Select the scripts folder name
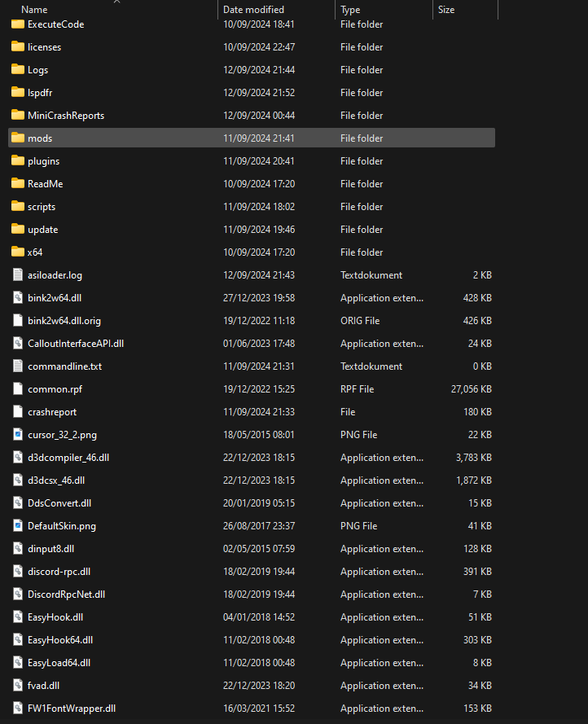 42,207
